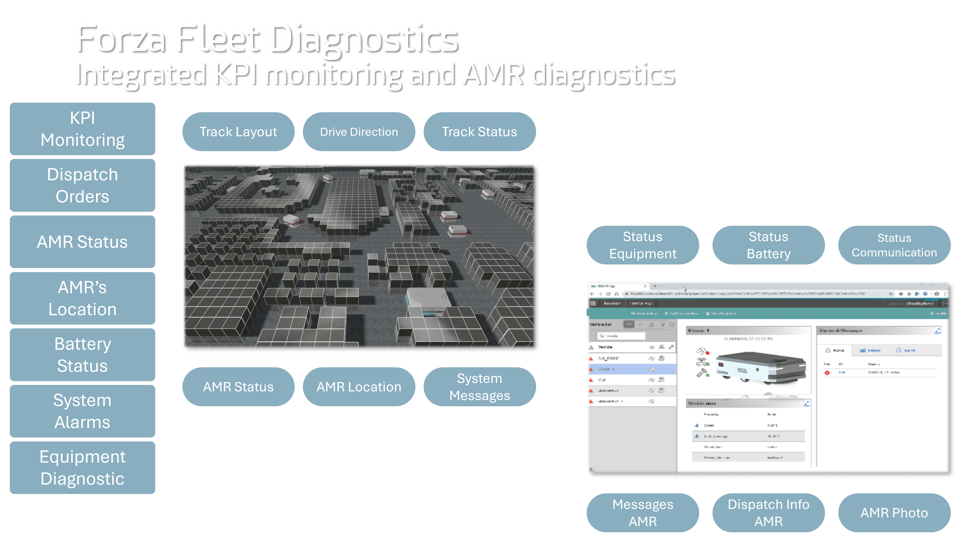
Task: Click the Messages AMR pill
Action: 643,512
